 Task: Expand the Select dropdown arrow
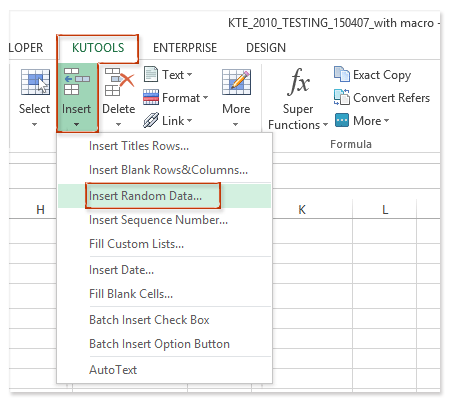coord(34,125)
